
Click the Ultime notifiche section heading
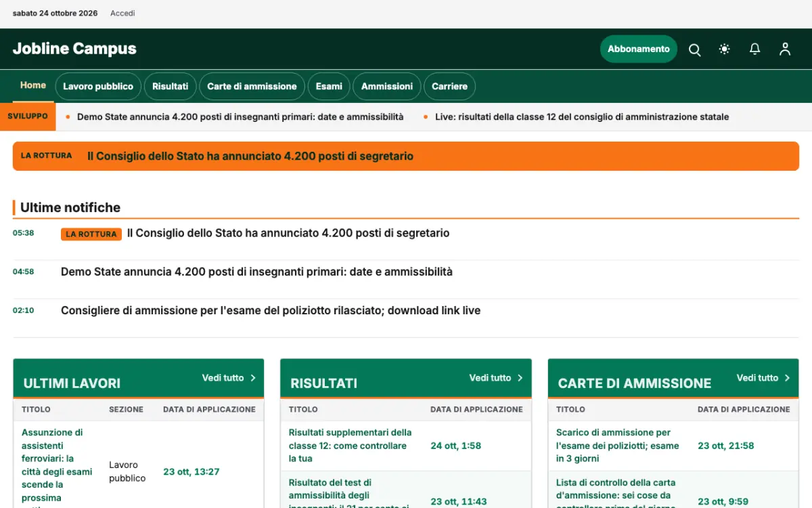[70, 208]
